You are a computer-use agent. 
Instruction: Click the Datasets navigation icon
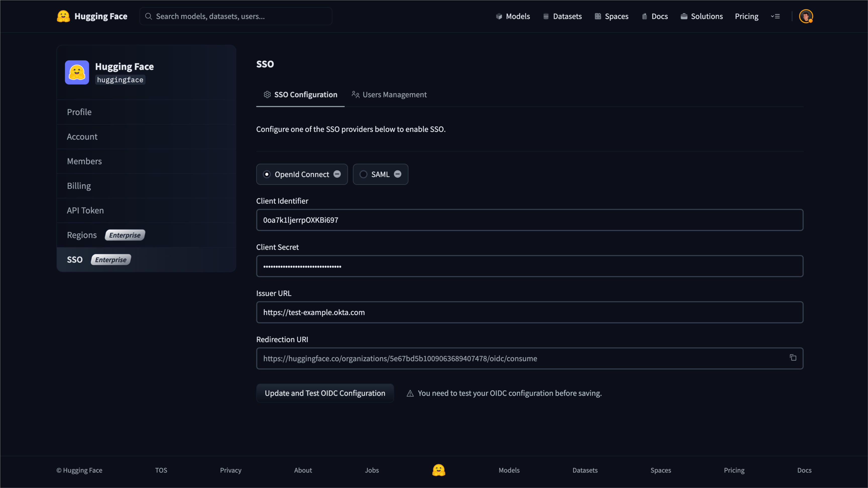tap(546, 16)
